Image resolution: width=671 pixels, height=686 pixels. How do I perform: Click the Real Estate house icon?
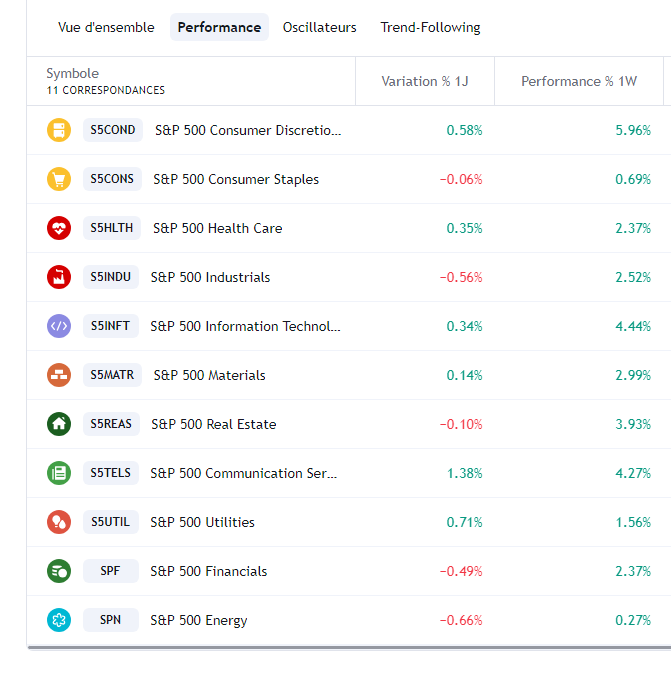[59, 424]
